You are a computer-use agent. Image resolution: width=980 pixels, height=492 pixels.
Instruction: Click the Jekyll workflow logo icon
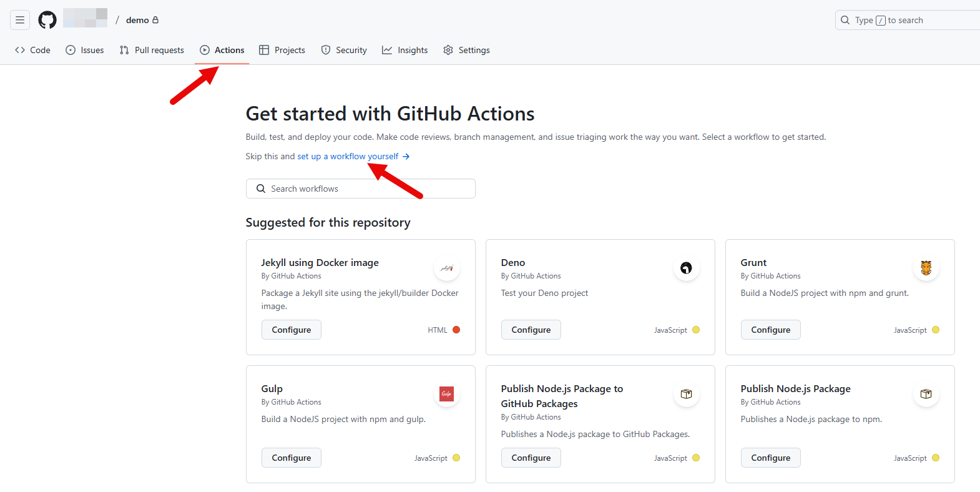pyautogui.click(x=447, y=268)
